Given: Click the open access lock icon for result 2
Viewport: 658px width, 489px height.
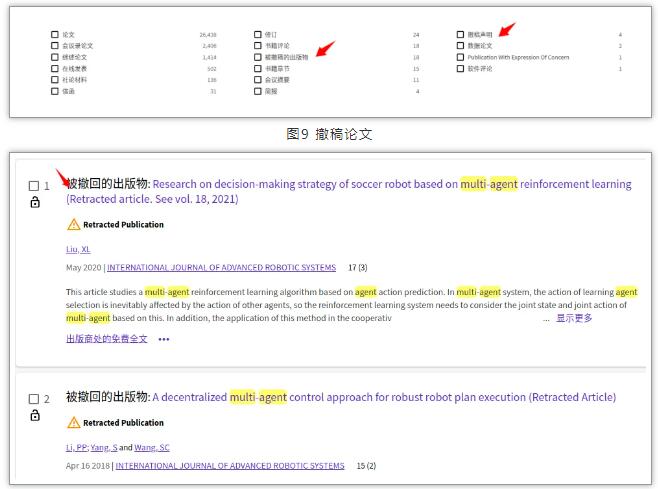Looking at the screenshot, I should pyautogui.click(x=34, y=415).
